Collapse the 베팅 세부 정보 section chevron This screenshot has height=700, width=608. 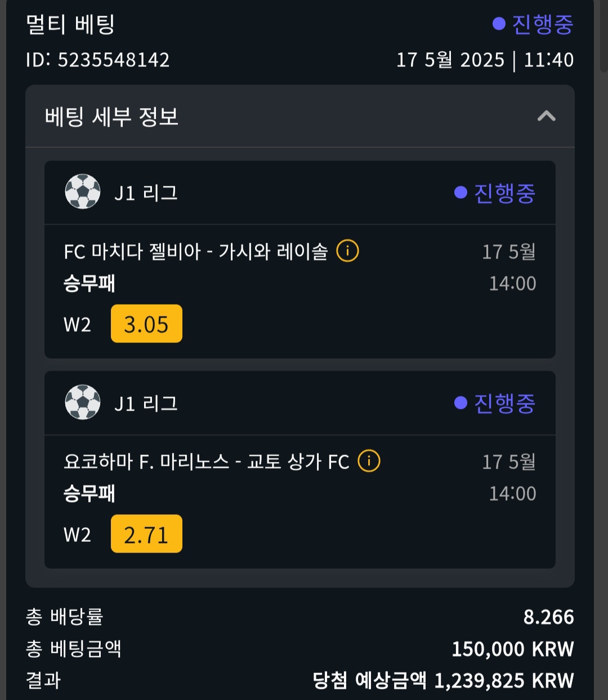546,116
